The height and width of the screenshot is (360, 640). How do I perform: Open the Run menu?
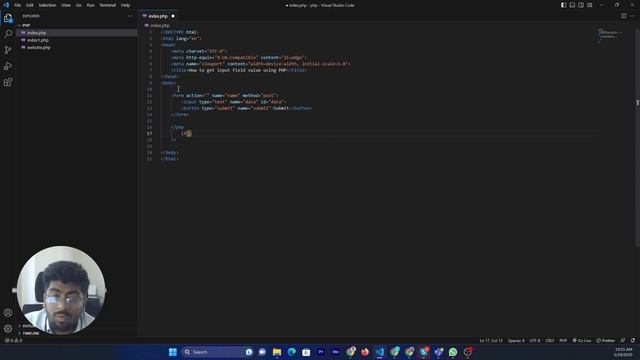click(90, 5)
